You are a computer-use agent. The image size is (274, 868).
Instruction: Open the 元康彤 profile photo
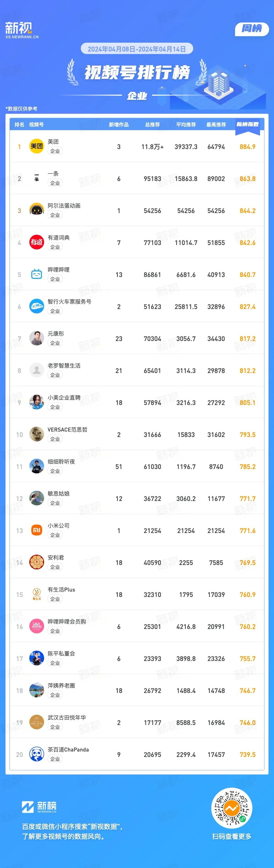pyautogui.click(x=36, y=338)
